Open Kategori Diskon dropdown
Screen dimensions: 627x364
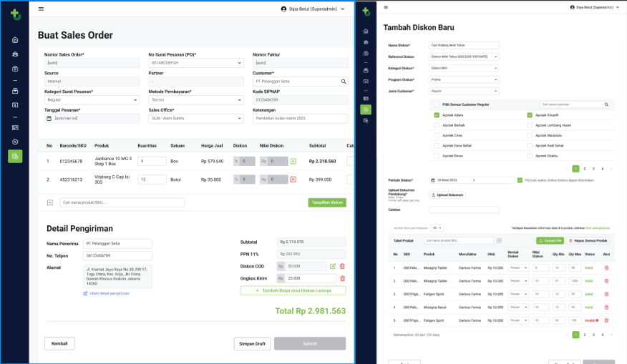pyautogui.click(x=464, y=69)
